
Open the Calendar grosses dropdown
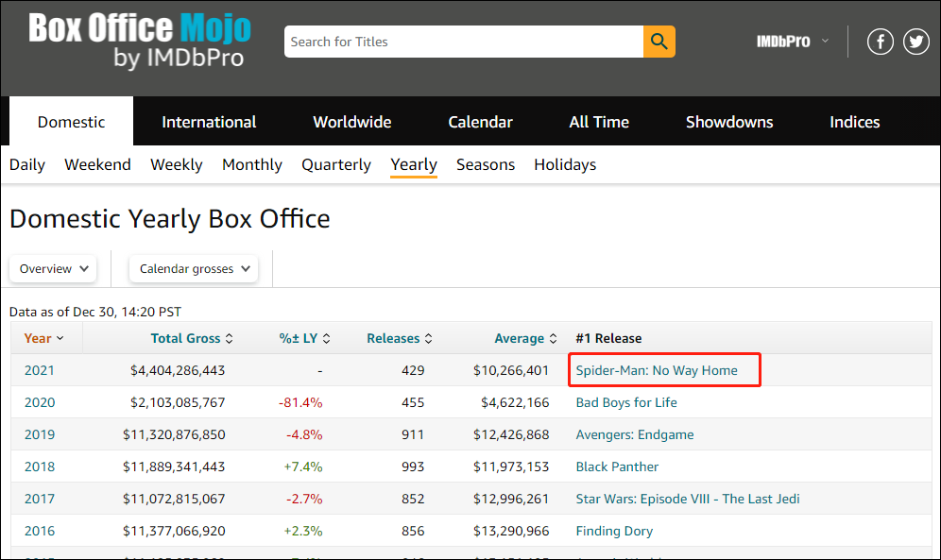click(x=194, y=268)
